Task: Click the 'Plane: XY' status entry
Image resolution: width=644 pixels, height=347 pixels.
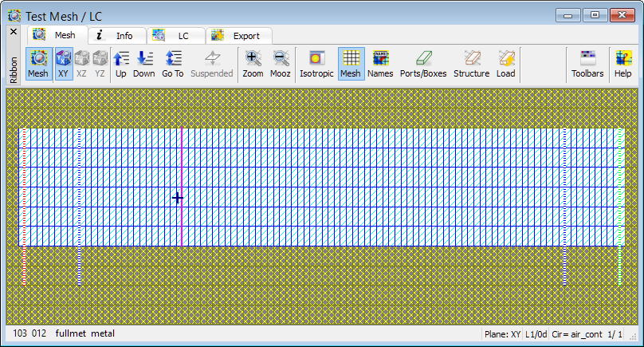Action: [502, 334]
